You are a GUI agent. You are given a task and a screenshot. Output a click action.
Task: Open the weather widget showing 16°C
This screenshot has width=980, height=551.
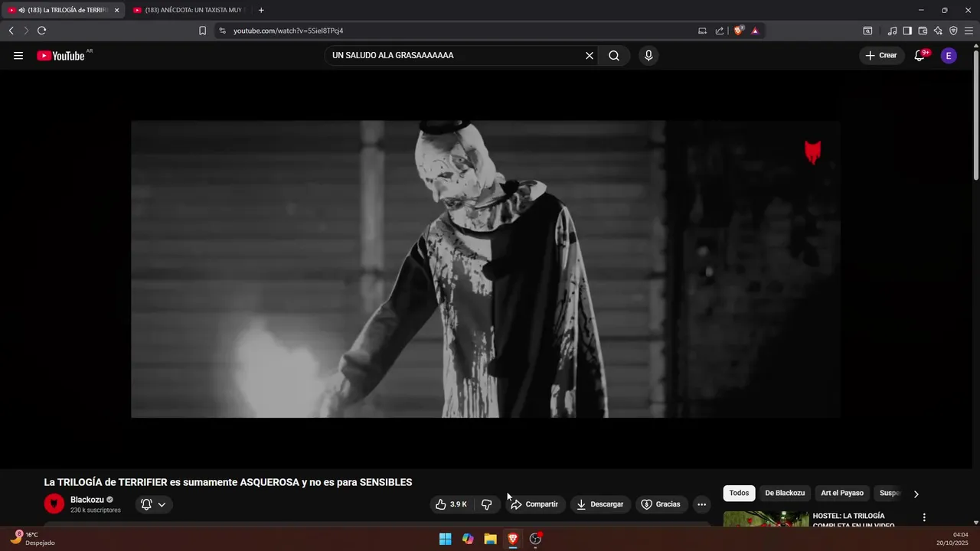coord(32,539)
